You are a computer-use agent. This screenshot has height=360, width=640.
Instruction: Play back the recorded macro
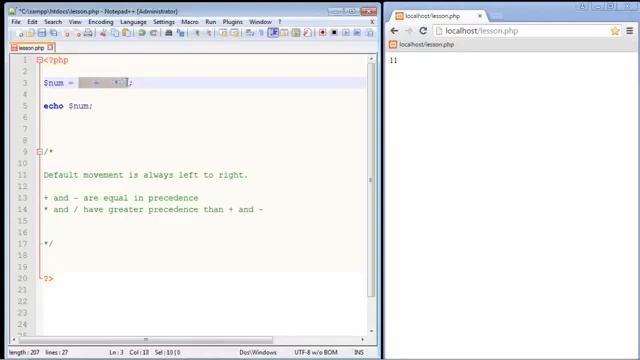pyautogui.click(x=346, y=33)
